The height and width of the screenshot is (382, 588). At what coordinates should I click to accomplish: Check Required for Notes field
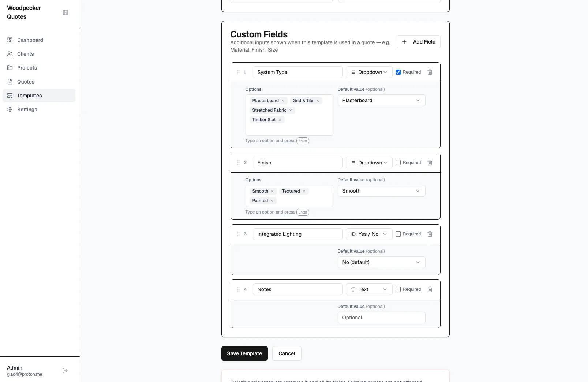click(x=398, y=289)
